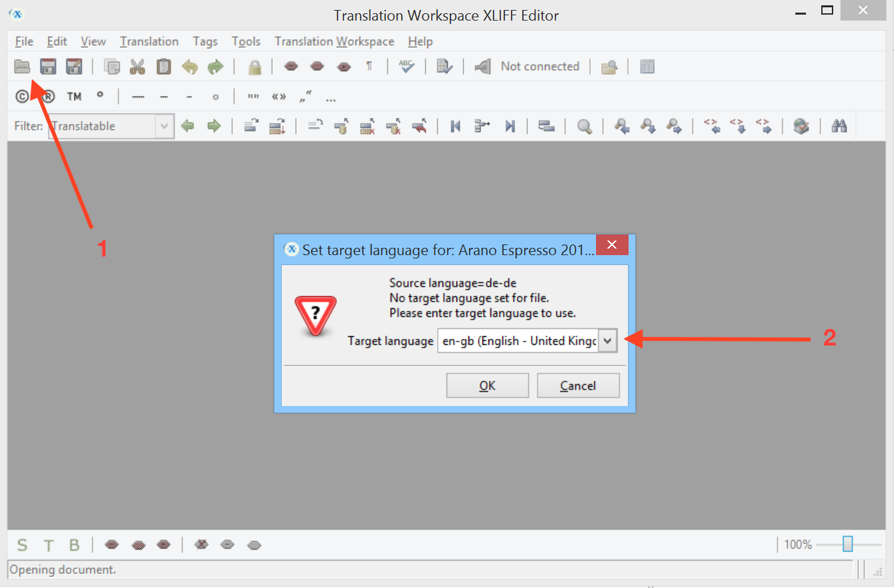Toggle the B view button at bottom
The height and width of the screenshot is (588, 895).
coord(74,545)
